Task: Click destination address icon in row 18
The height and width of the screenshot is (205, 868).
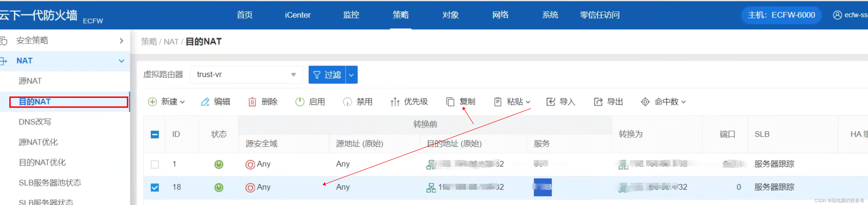Action: pos(431,188)
